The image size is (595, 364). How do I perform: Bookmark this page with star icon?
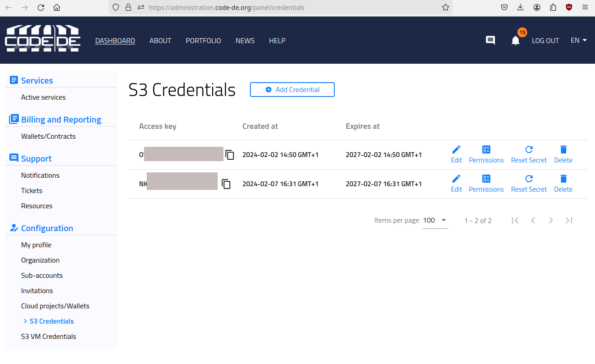[x=445, y=7]
